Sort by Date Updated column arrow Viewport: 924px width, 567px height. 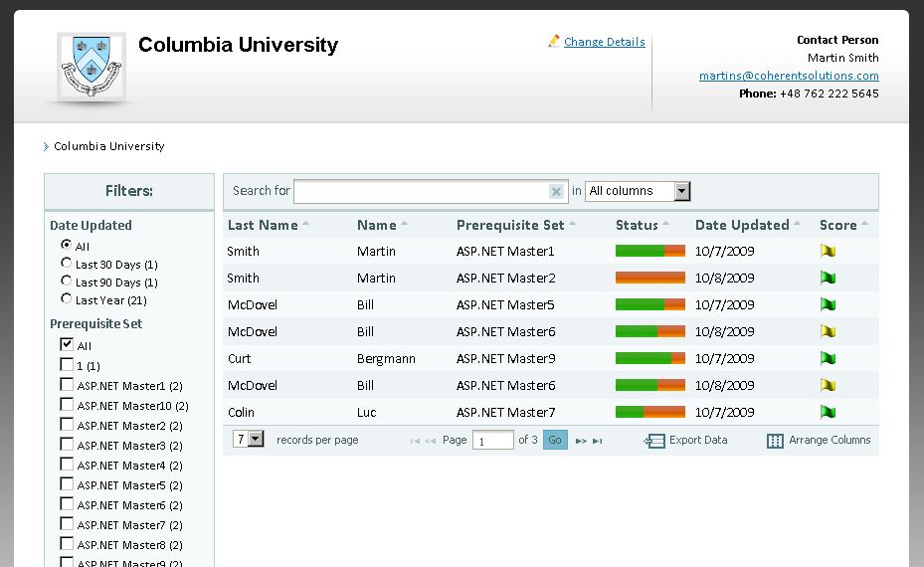coord(798,224)
